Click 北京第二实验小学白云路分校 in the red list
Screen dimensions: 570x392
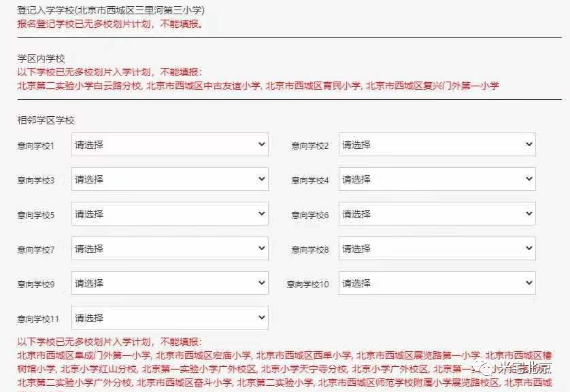(80, 86)
